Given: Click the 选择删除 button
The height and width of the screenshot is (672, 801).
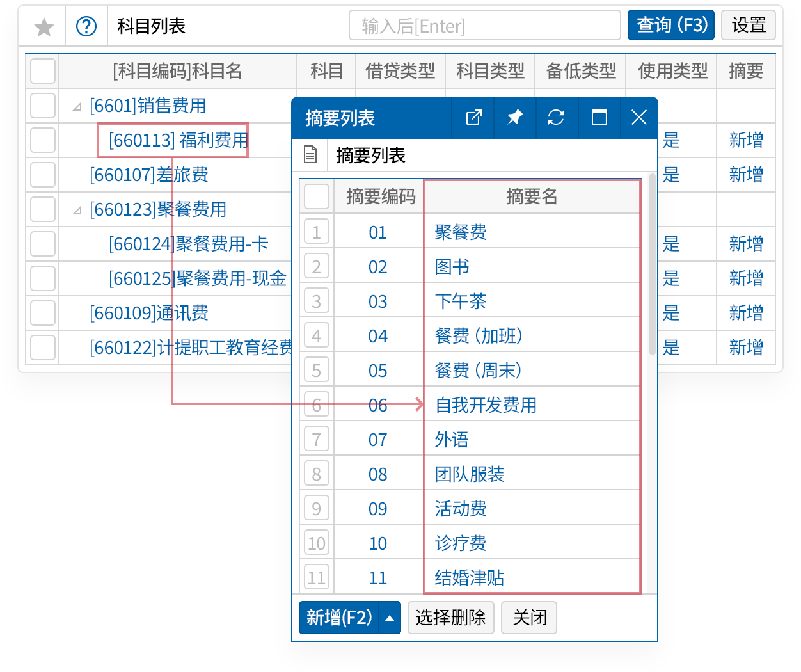Looking at the screenshot, I should tap(451, 618).
